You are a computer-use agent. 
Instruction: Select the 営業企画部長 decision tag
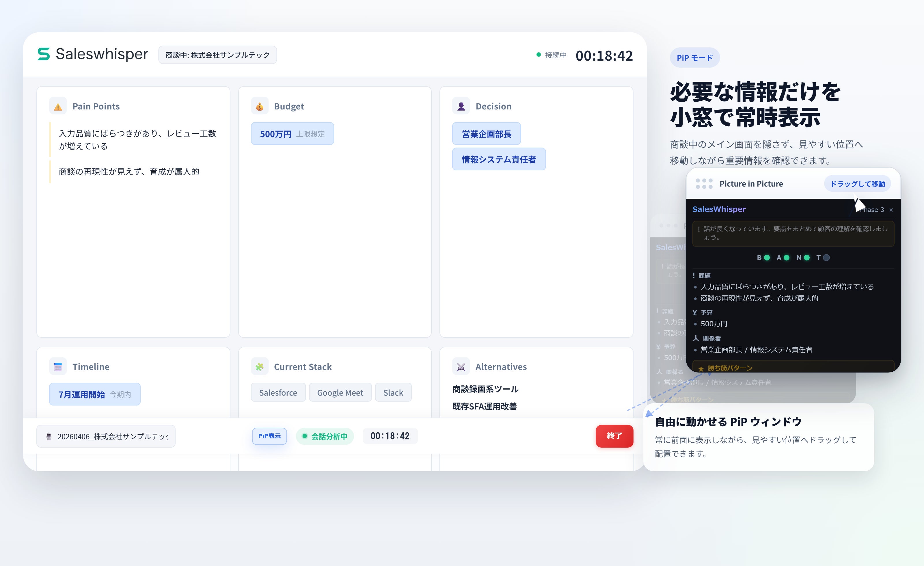(486, 134)
